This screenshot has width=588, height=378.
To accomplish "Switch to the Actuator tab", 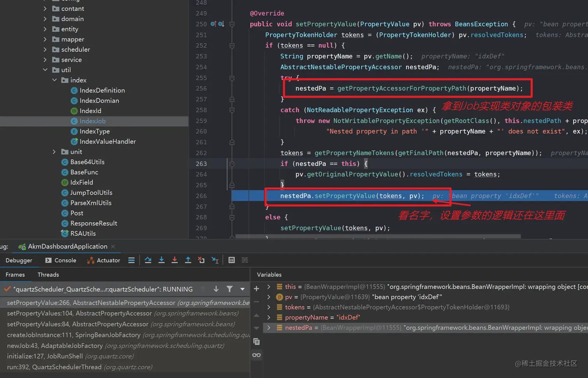I will [103, 260].
